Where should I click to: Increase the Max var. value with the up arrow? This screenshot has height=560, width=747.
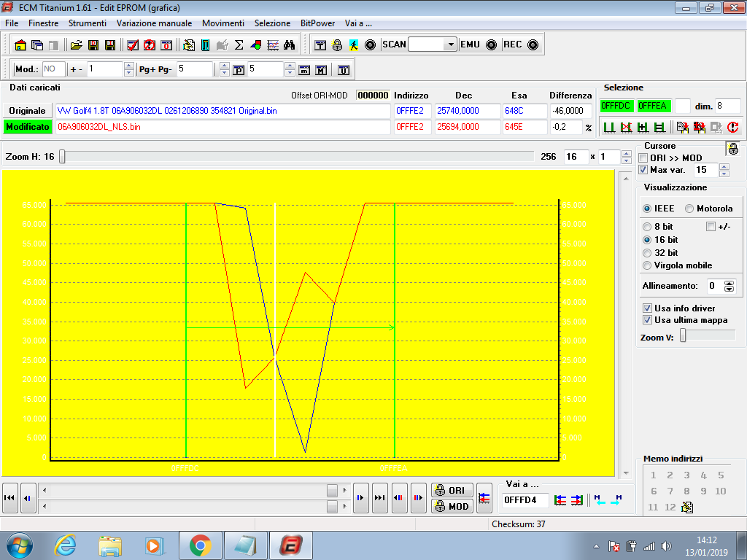[724, 166]
